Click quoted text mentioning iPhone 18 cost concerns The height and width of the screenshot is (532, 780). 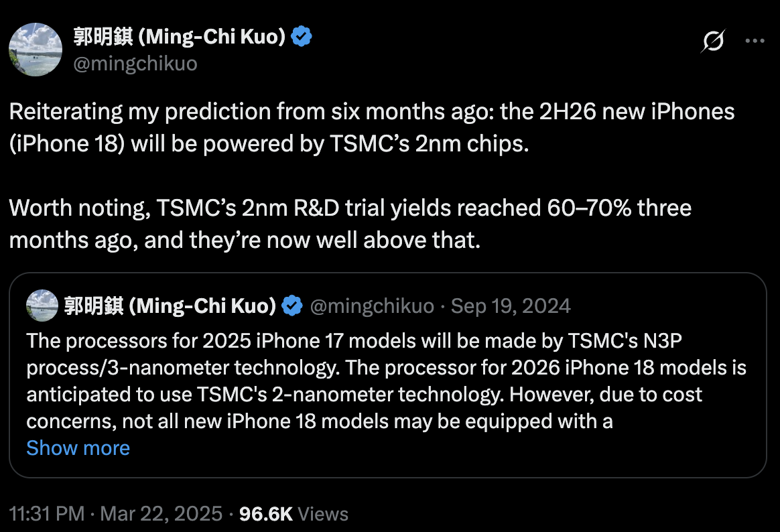point(387,381)
